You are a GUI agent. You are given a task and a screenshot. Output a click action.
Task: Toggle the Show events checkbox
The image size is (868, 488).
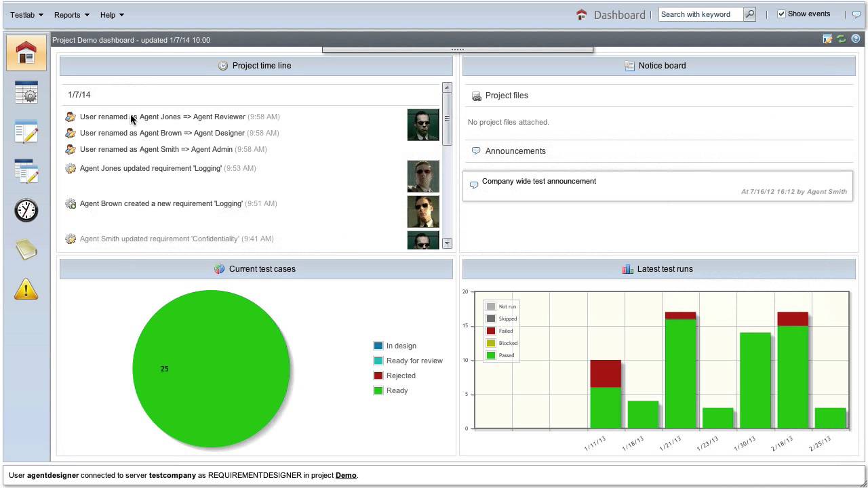[x=781, y=14]
